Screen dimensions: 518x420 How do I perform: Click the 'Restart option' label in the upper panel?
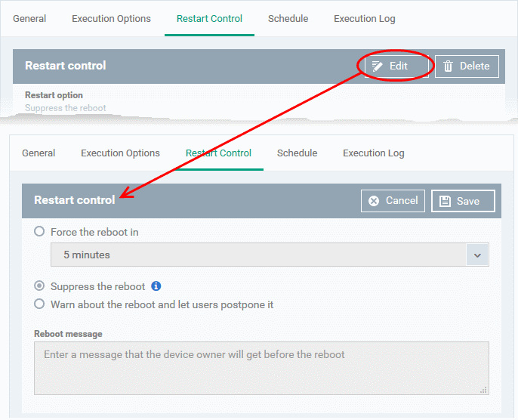tap(54, 95)
